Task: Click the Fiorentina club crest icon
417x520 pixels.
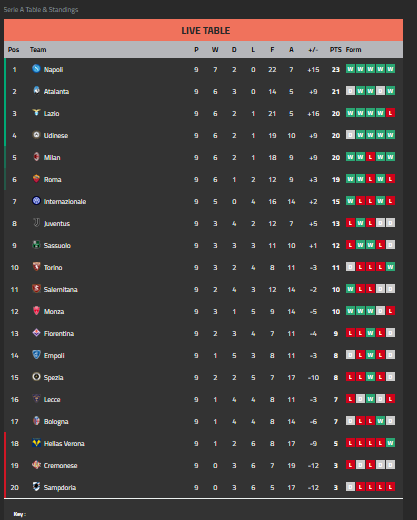Action: 36,332
